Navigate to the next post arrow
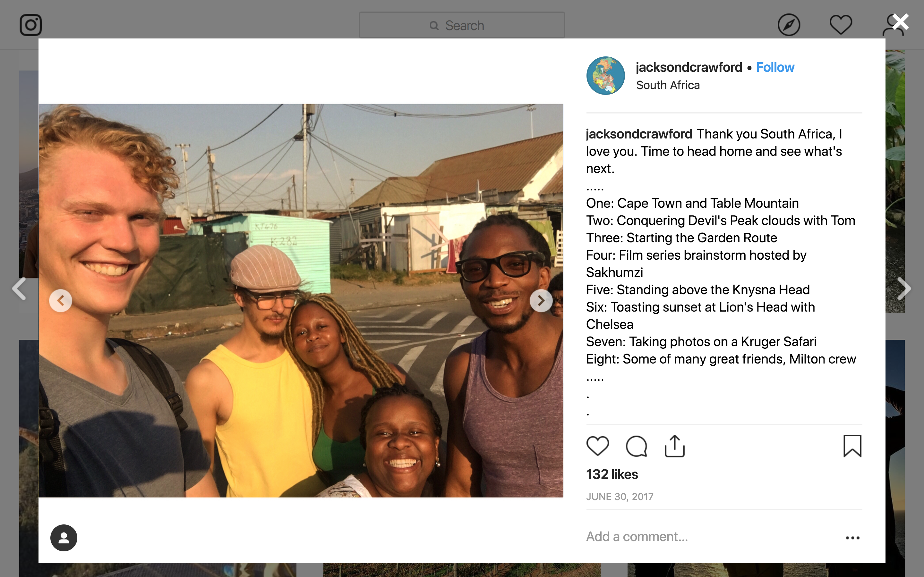The height and width of the screenshot is (577, 924). click(904, 288)
